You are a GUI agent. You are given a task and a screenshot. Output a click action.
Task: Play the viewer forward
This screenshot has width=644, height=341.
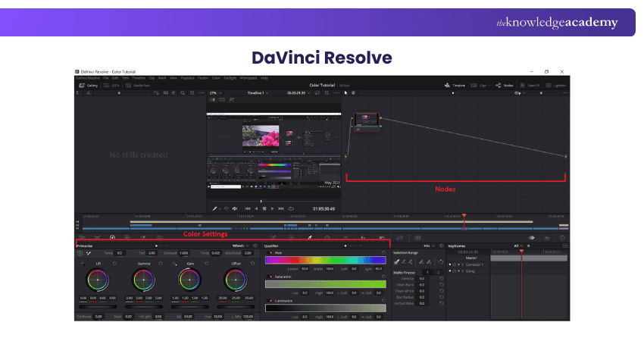[x=272, y=208]
